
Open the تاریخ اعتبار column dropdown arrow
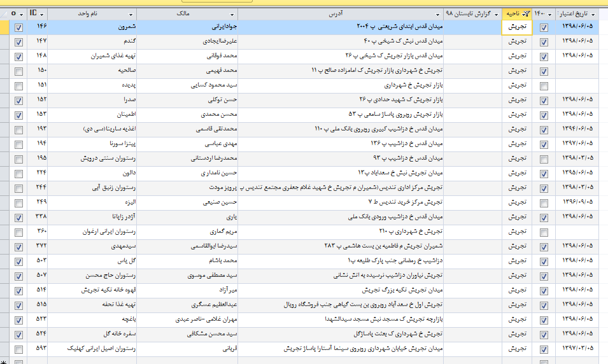[593, 15]
